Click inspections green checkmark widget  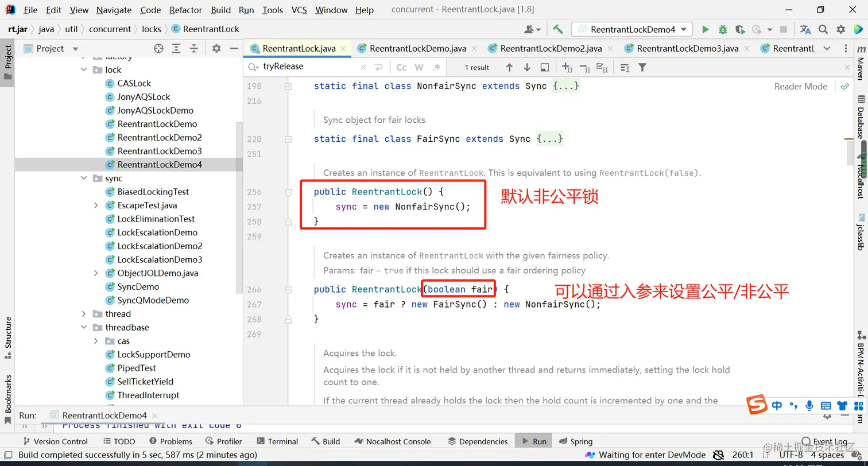click(844, 87)
